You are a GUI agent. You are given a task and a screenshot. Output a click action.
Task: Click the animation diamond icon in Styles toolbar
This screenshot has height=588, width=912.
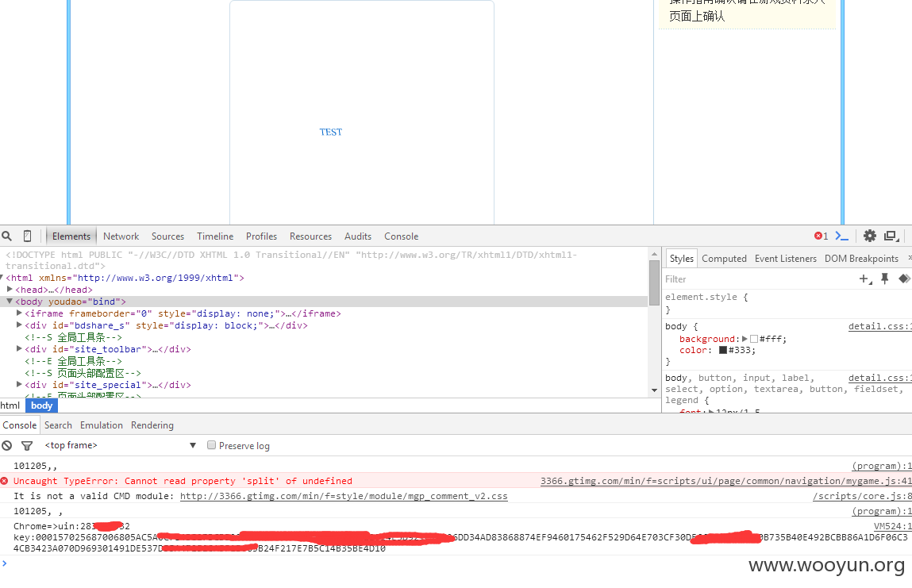pos(904,279)
